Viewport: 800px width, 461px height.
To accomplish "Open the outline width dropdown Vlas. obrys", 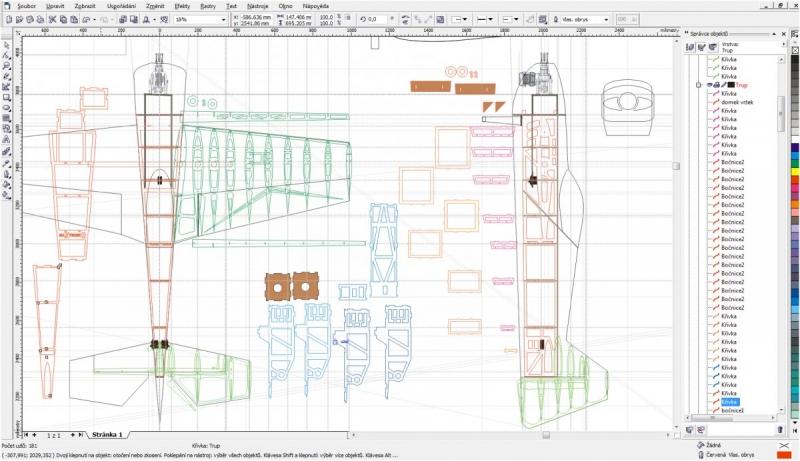I will coord(606,19).
